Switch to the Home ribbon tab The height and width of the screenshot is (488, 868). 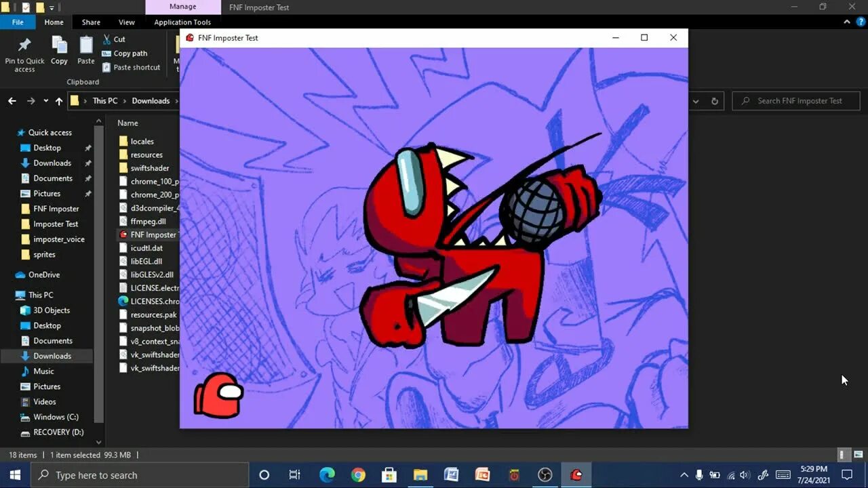pyautogui.click(x=54, y=22)
